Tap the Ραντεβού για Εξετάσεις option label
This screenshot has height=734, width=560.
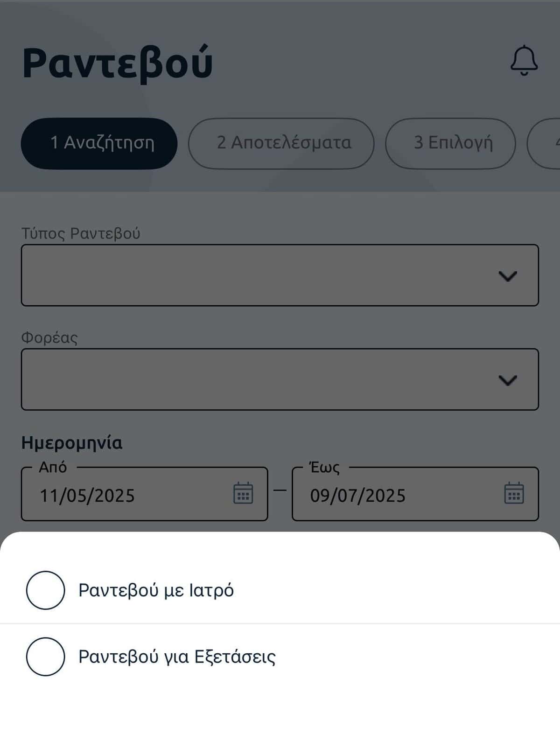point(177,657)
